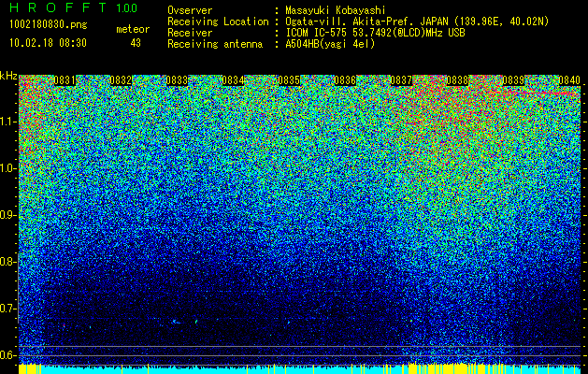Click the A504HB(yagi 4el) antenna text
The height and width of the screenshot is (374, 588).
coord(330,44)
